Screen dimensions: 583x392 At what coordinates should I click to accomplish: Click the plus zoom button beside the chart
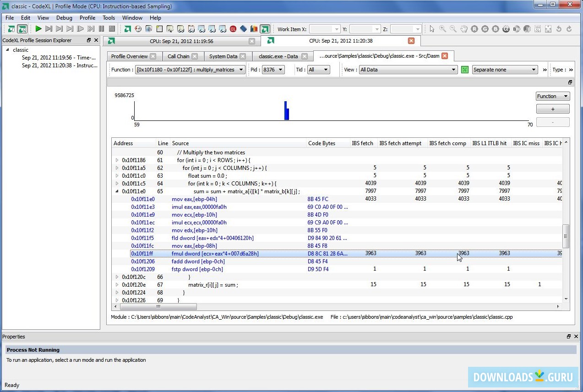552,109
